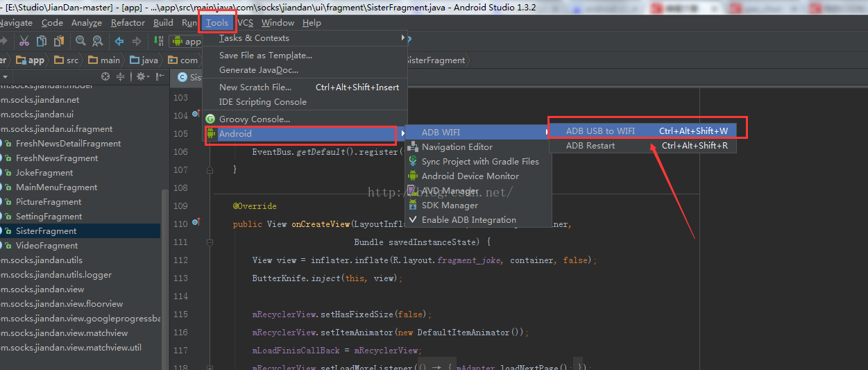This screenshot has height=370, width=868.
Task: Select Generate JavaDoc
Action: click(304, 70)
